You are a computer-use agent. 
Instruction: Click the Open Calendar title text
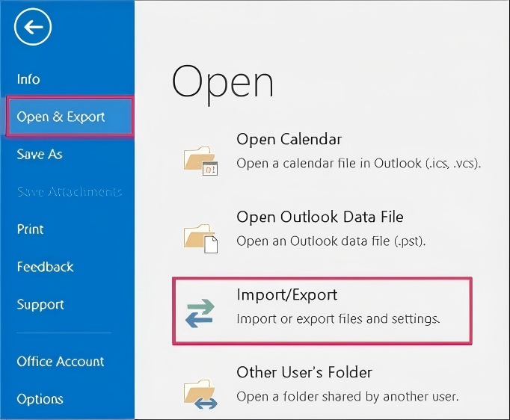click(289, 139)
